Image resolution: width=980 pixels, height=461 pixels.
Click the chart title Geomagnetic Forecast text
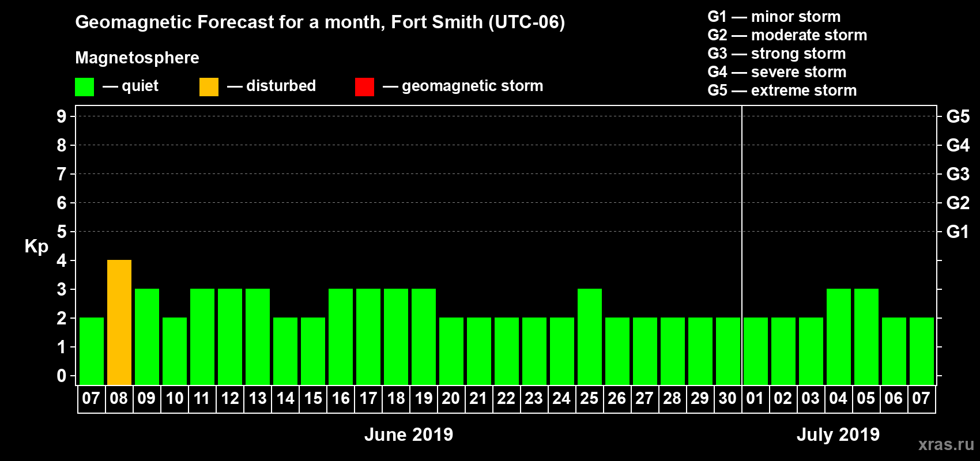320,22
